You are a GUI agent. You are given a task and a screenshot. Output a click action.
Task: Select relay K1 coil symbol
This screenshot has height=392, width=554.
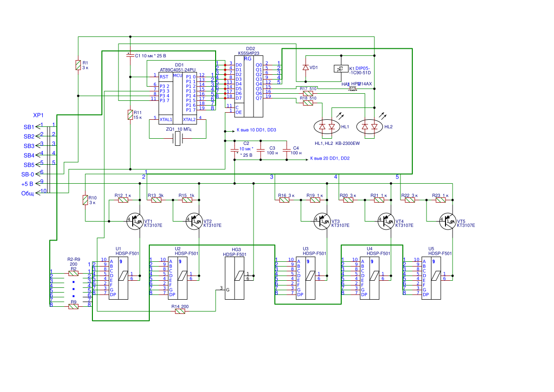tap(341, 69)
